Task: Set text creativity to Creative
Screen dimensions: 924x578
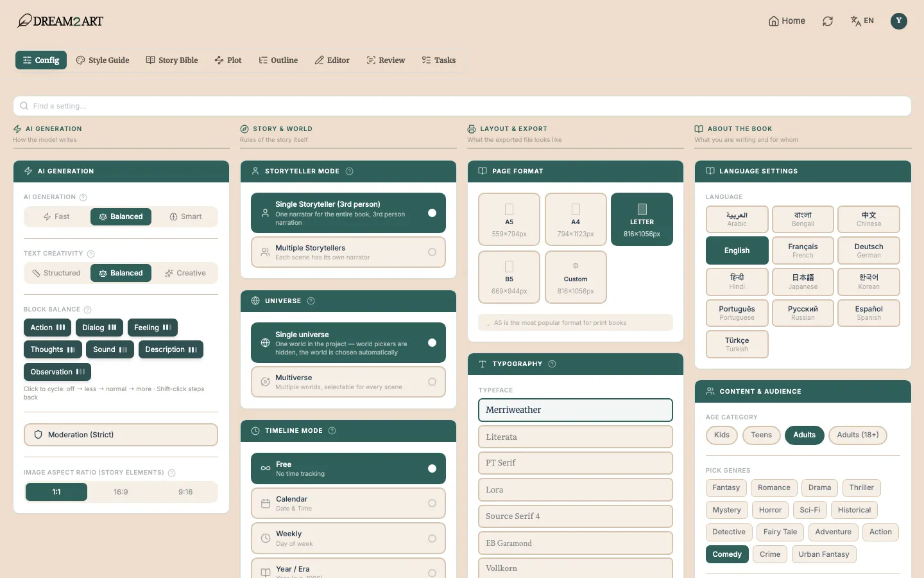Action: (x=185, y=273)
